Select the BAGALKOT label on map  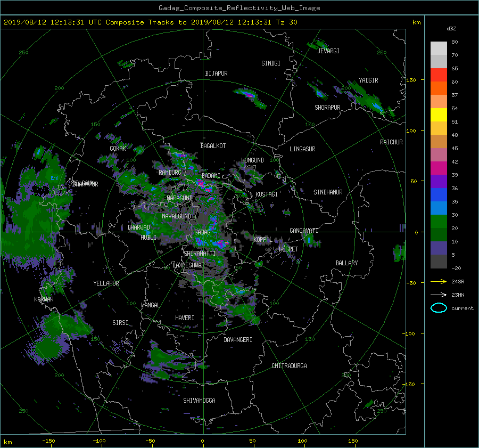(x=213, y=146)
